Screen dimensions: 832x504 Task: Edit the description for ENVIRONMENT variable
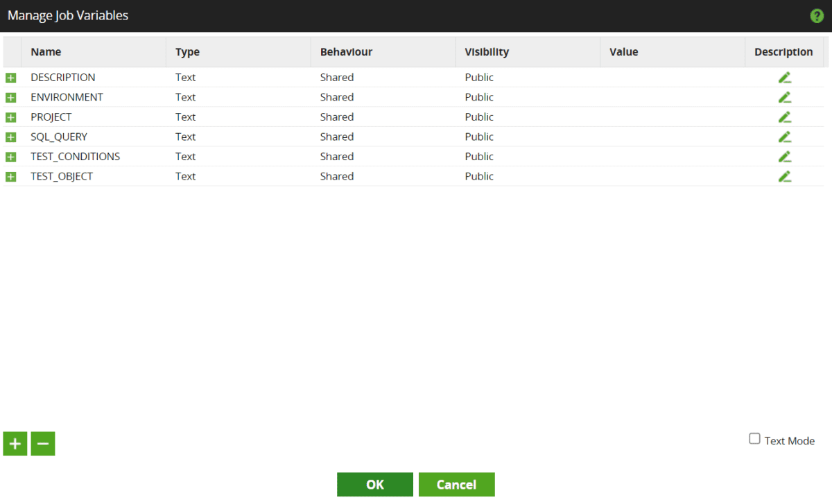click(784, 97)
